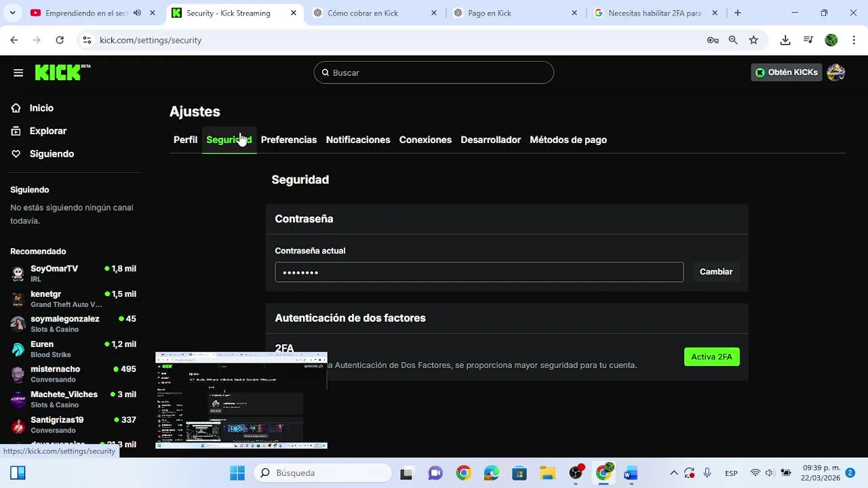The height and width of the screenshot is (488, 868).
Task: Open the password manager key icon
Action: pyautogui.click(x=713, y=40)
